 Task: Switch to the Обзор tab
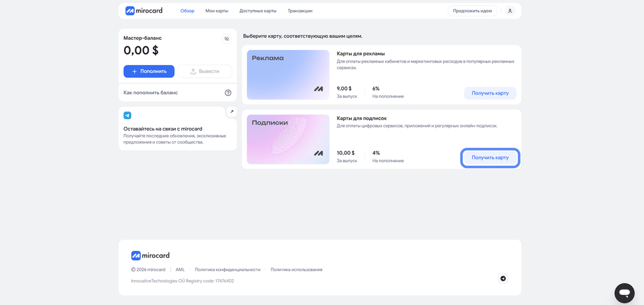click(187, 11)
